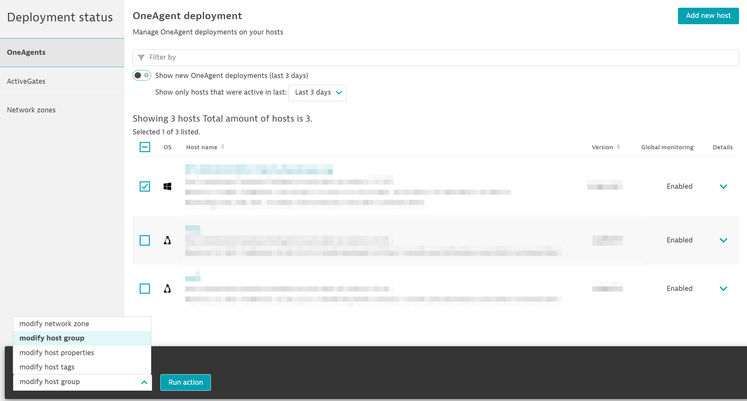The image size is (747, 401).
Task: Uncheck the selected Windows host checkbox
Action: (145, 186)
